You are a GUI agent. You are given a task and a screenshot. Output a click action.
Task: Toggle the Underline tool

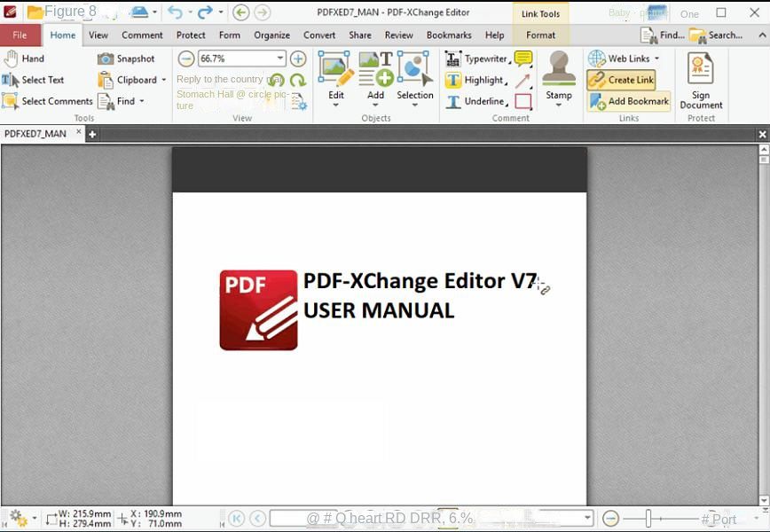pyautogui.click(x=475, y=101)
